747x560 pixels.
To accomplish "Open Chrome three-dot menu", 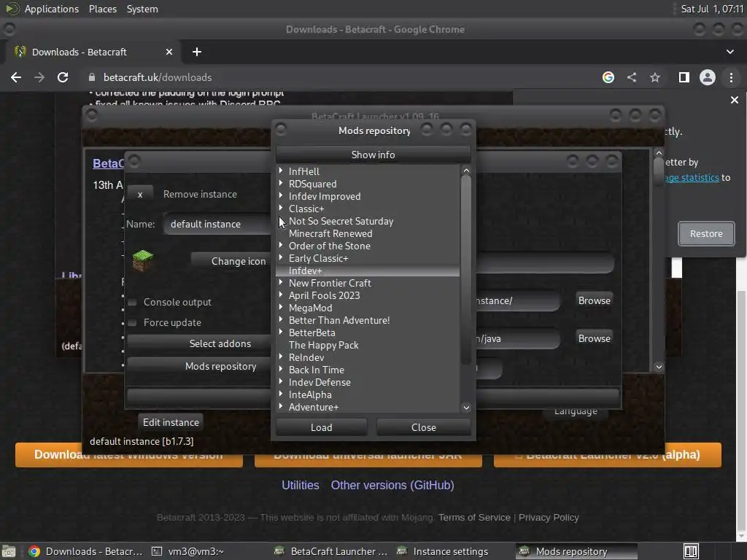I will click(x=731, y=77).
